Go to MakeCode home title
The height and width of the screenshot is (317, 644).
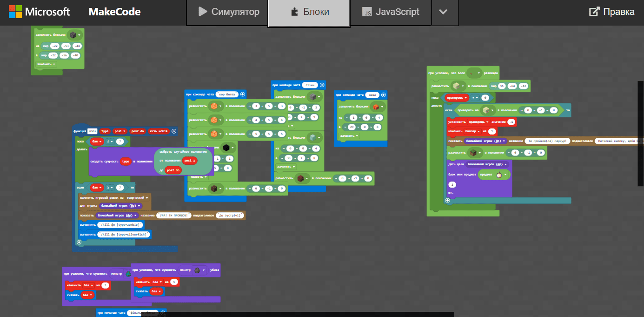click(x=114, y=12)
